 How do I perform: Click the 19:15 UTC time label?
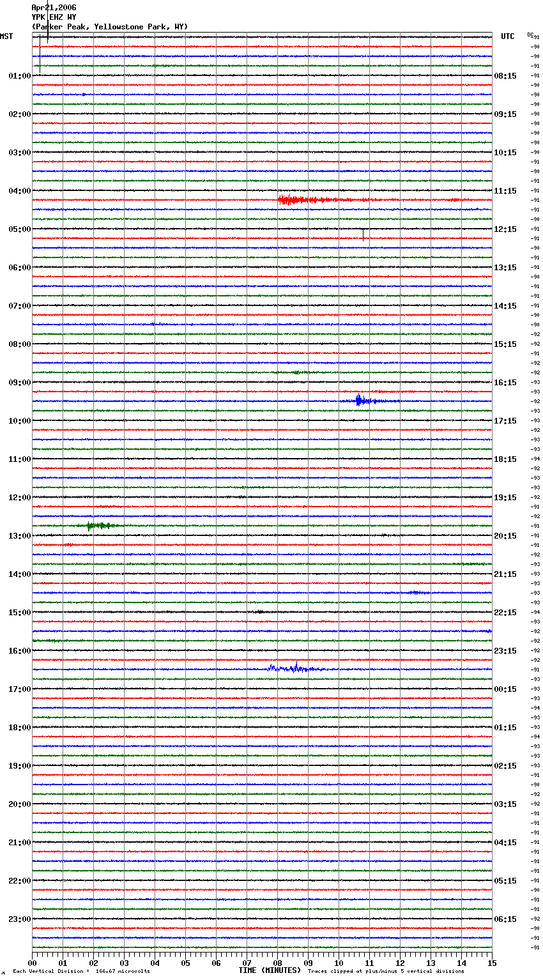(x=505, y=498)
